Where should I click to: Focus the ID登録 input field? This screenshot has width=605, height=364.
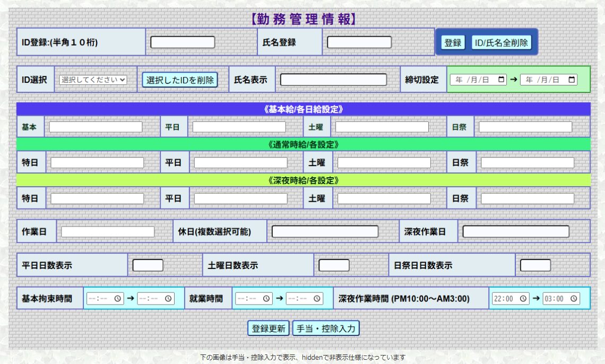coord(183,42)
